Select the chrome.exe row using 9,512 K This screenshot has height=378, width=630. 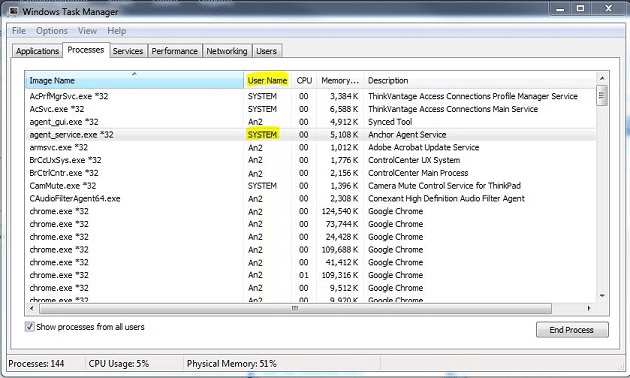[x=310, y=288]
